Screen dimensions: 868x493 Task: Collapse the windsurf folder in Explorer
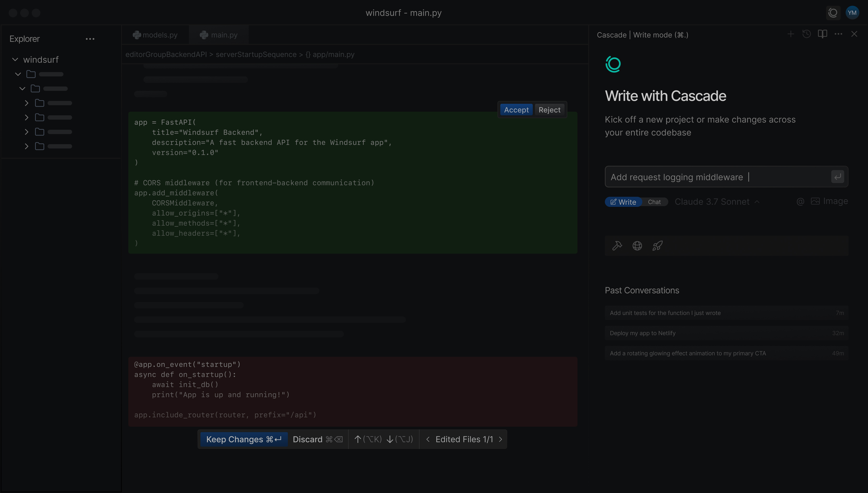15,60
